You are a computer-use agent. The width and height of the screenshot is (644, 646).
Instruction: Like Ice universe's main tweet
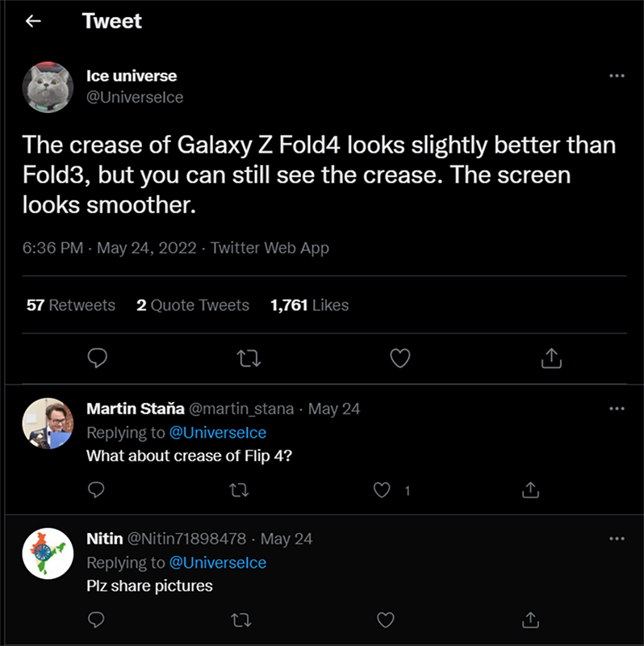(x=399, y=358)
